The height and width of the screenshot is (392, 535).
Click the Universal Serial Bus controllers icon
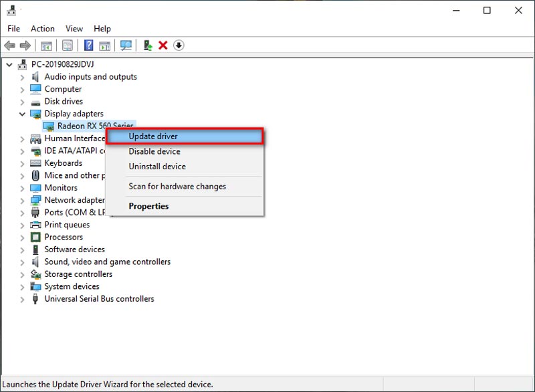pos(35,299)
